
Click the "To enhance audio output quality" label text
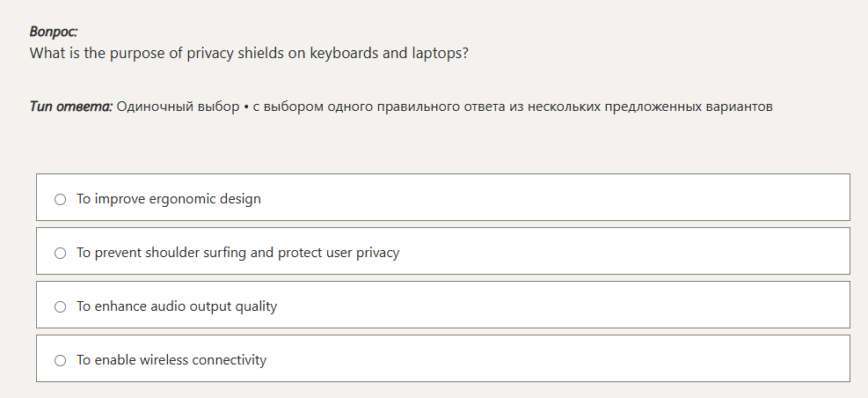tap(177, 306)
